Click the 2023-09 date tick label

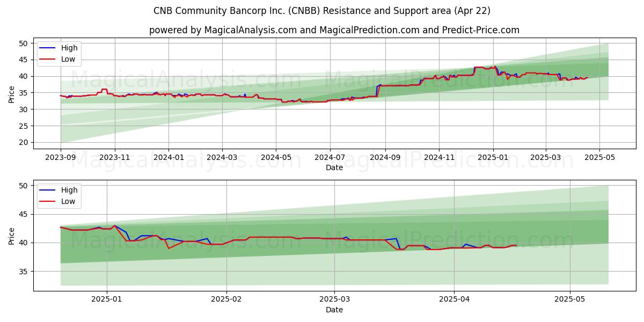(61, 157)
